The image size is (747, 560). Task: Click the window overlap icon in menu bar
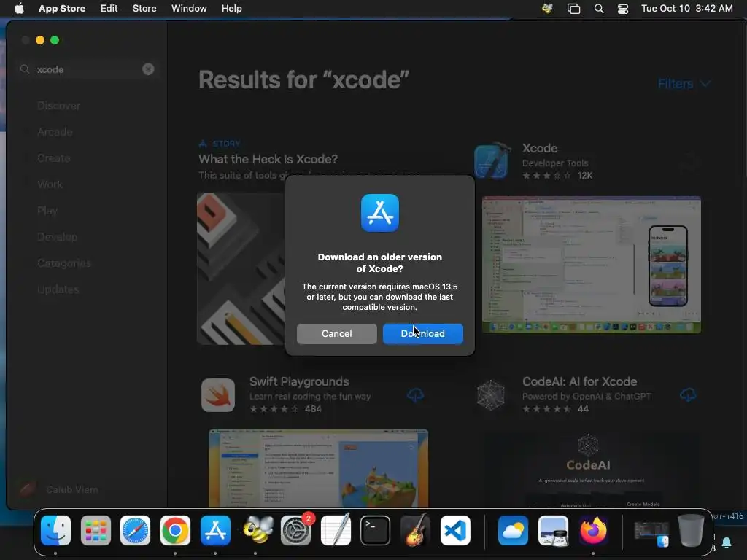[573, 9]
